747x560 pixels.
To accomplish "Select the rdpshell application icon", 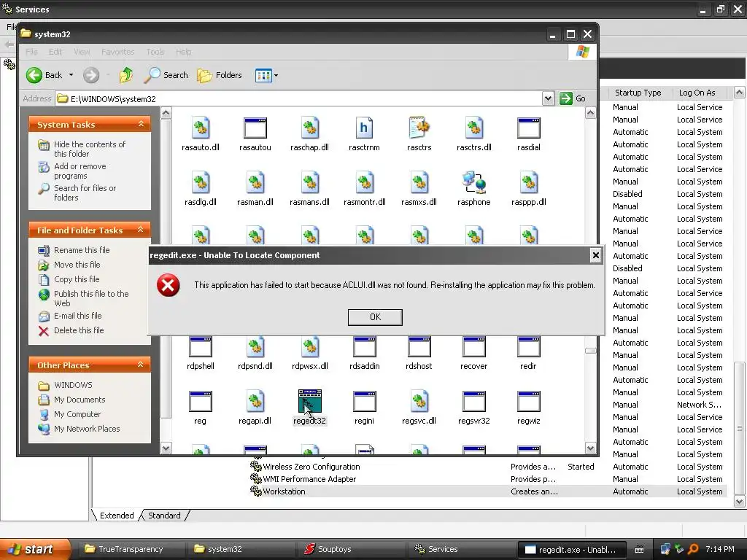I will click(200, 346).
